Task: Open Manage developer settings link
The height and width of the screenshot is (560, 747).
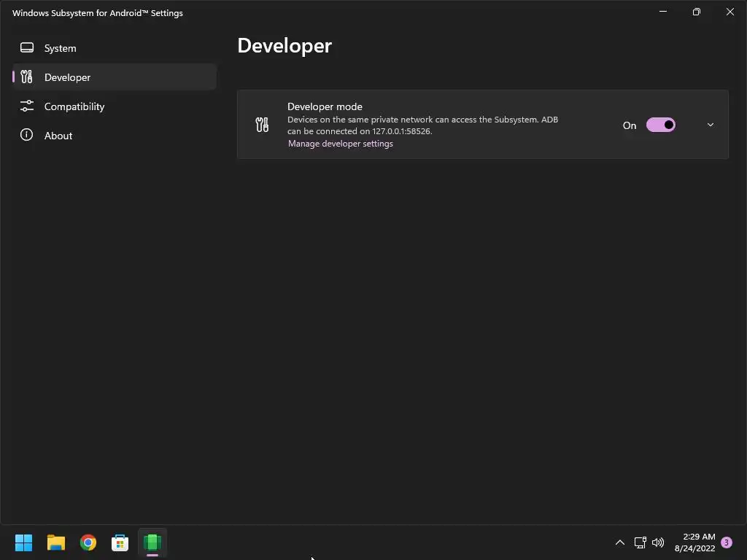Action: pos(341,144)
